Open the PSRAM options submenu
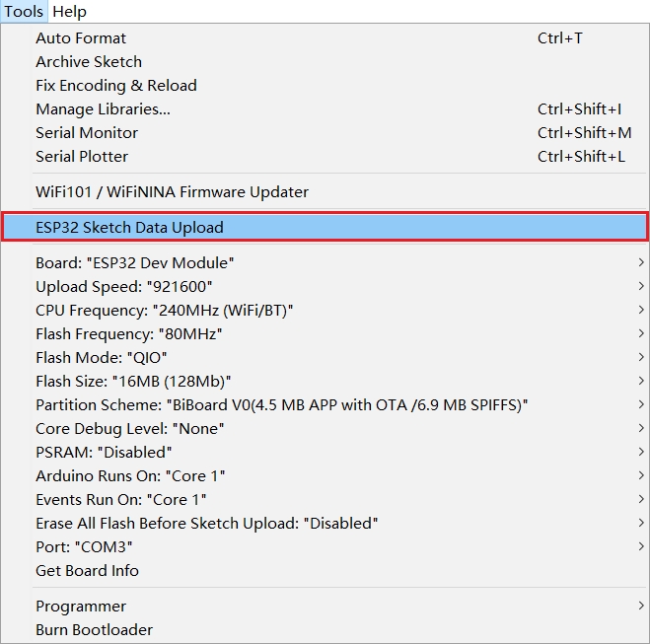The height and width of the screenshot is (644, 650). 105,453
